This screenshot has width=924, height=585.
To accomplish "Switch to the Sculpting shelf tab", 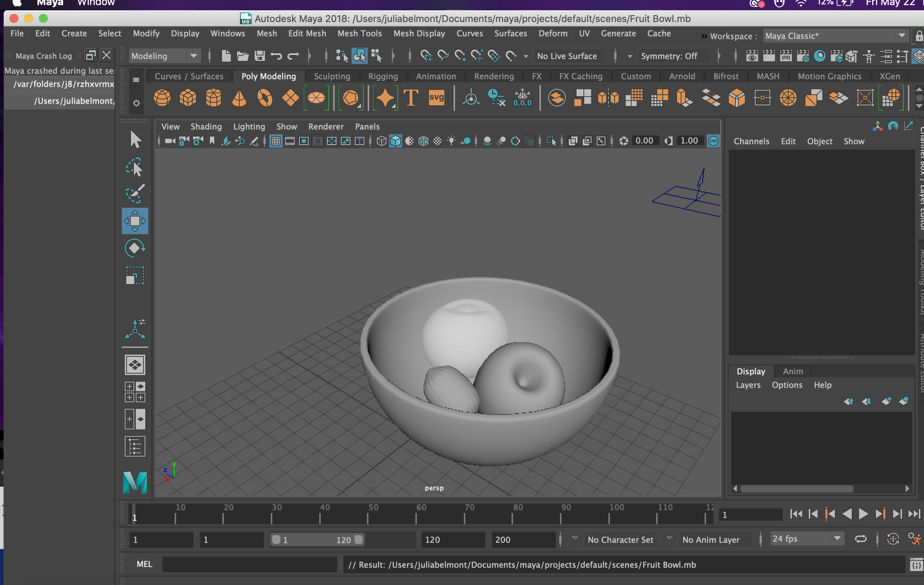I will click(331, 76).
